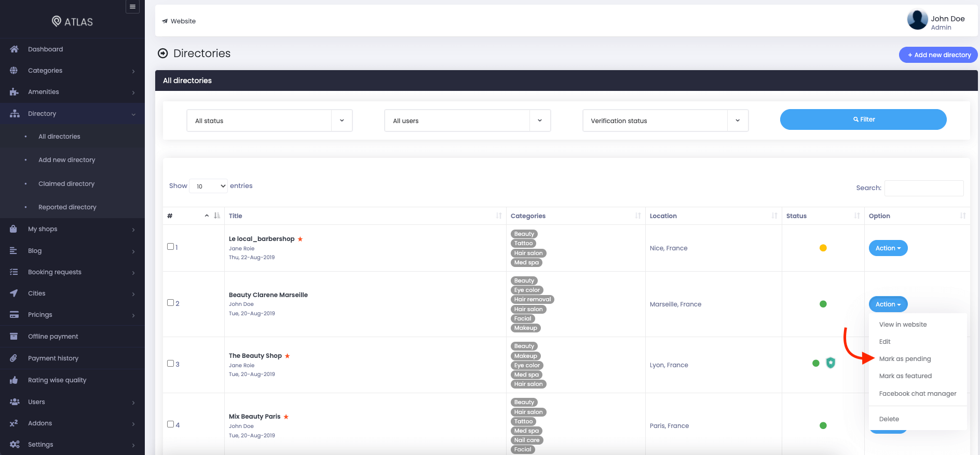980x455 pixels.
Task: Open the All status dropdown
Action: [x=269, y=121]
